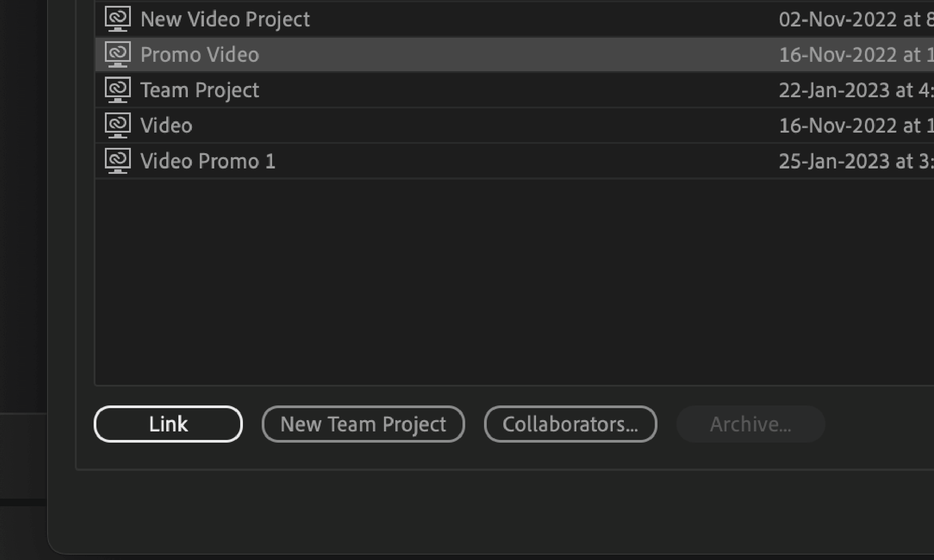934x560 pixels.
Task: Click the date shown for Video Promo 1
Action: point(847,160)
